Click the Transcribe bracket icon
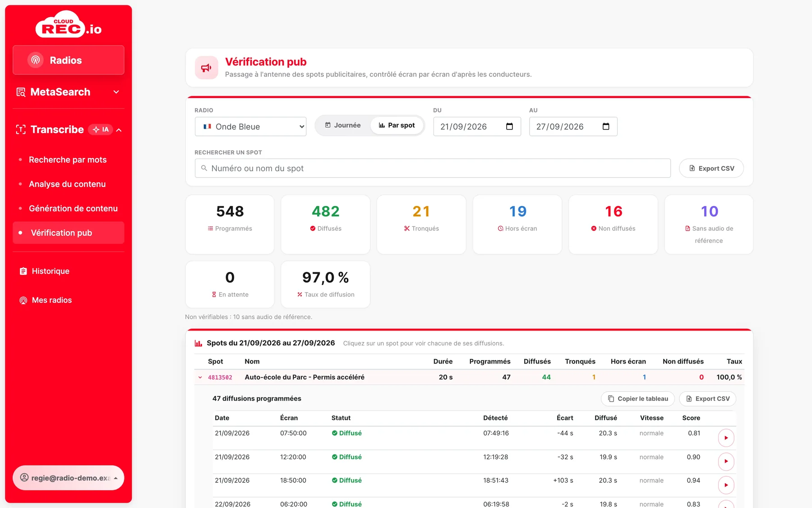Image resolution: width=812 pixels, height=508 pixels. 21,130
